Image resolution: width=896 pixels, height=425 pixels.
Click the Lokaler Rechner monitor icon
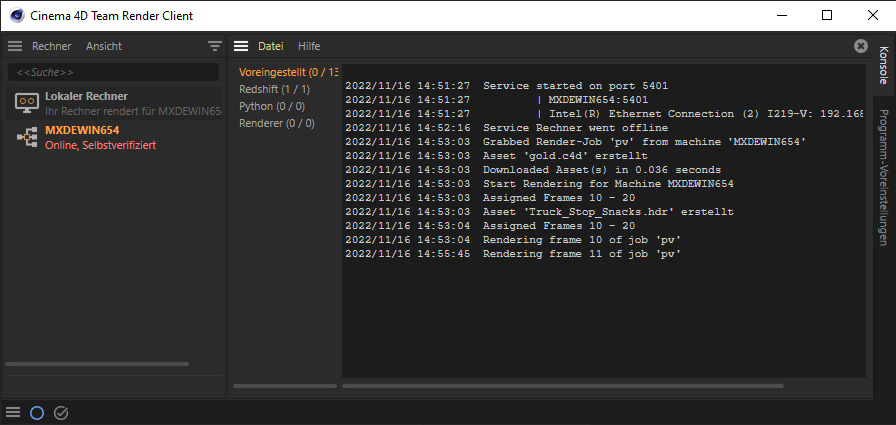26,102
